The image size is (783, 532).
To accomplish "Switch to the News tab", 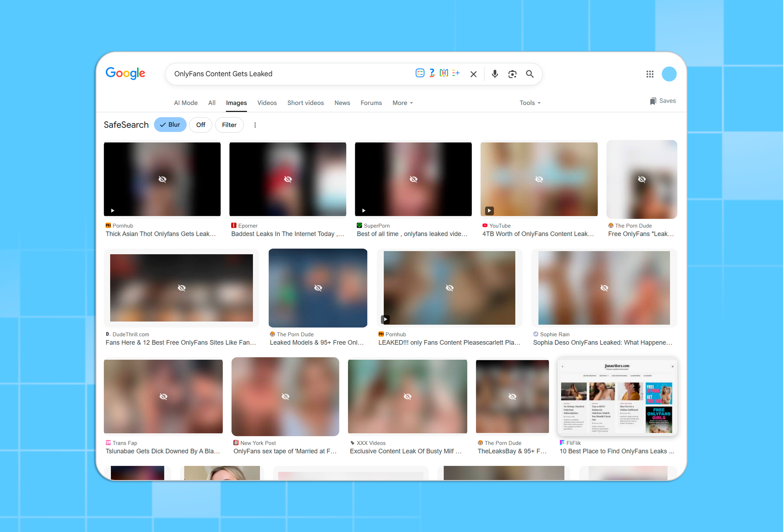I will tap(342, 103).
